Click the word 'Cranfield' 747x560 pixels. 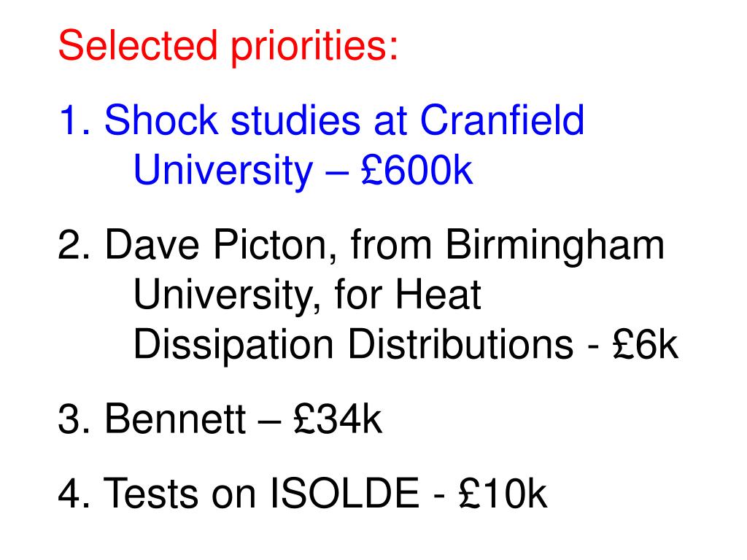pyautogui.click(x=502, y=120)
